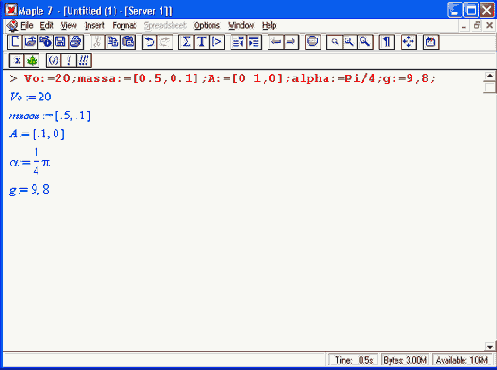
Task: Open an existing file via folder icon
Action: 30,42
